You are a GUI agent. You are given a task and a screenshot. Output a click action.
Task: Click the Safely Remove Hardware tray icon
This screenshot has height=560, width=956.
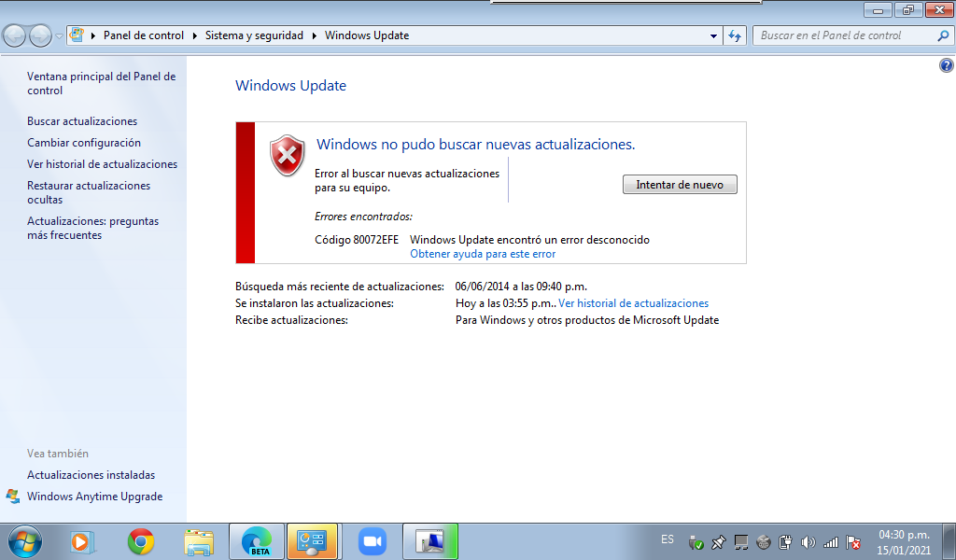click(x=696, y=541)
